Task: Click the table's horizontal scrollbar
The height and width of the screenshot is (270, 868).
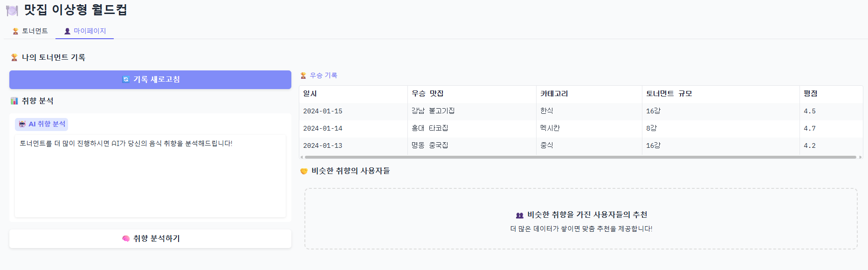Action: coord(580,157)
